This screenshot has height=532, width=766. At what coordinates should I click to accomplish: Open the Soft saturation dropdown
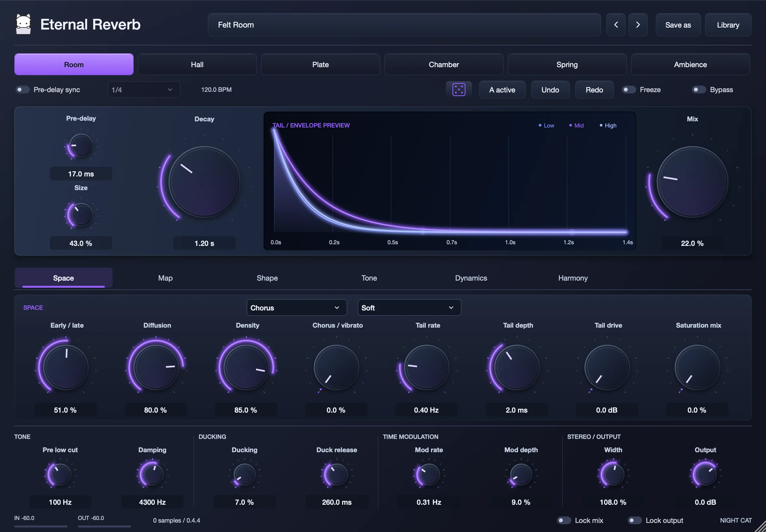click(409, 308)
